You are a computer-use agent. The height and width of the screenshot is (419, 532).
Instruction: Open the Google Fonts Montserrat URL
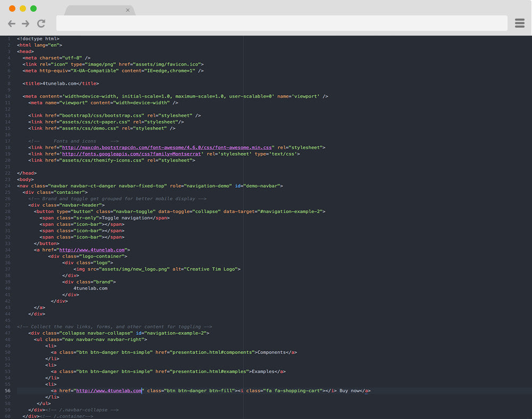(132, 154)
